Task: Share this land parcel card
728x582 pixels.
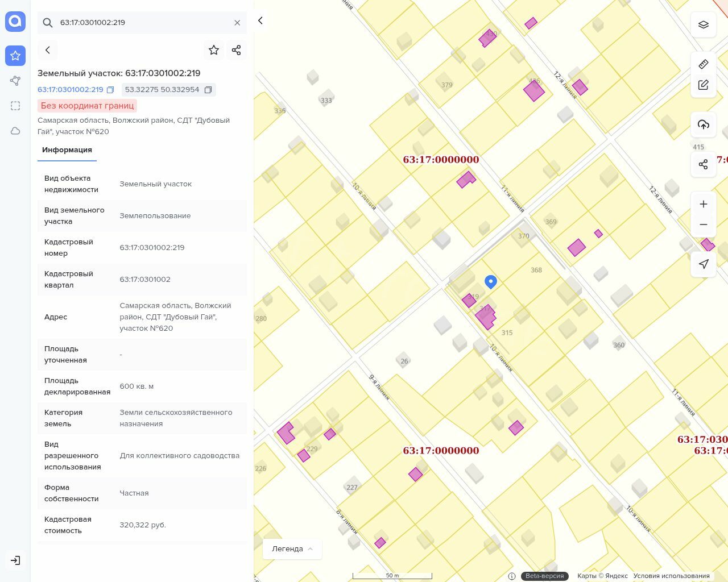Action: click(237, 50)
